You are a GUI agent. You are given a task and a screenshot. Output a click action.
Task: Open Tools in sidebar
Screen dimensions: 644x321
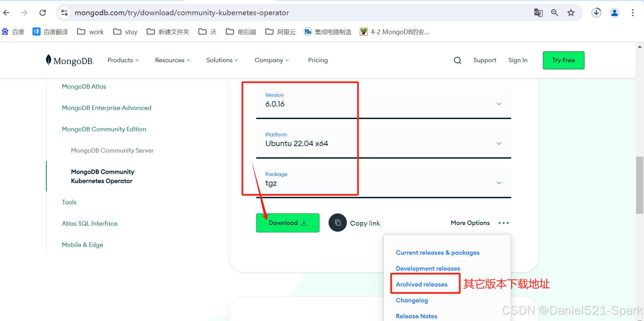pos(69,202)
